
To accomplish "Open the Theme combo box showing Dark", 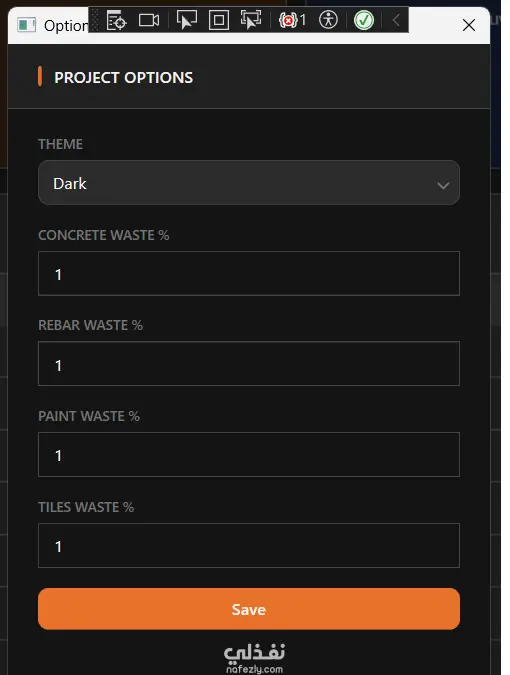I will tap(249, 183).
